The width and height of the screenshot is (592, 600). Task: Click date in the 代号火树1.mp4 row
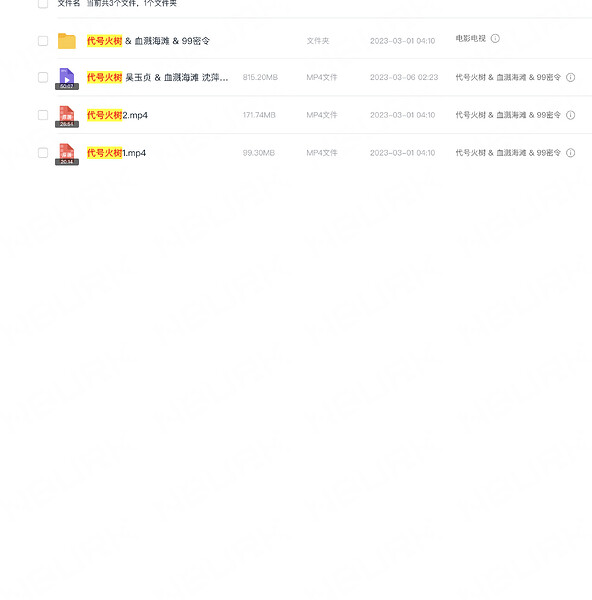[403, 153]
